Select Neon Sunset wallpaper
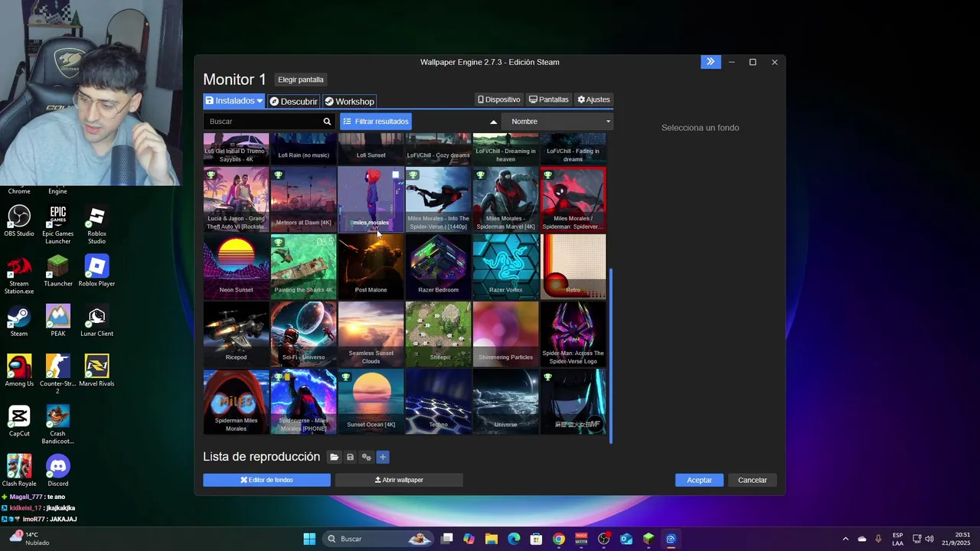 236,266
